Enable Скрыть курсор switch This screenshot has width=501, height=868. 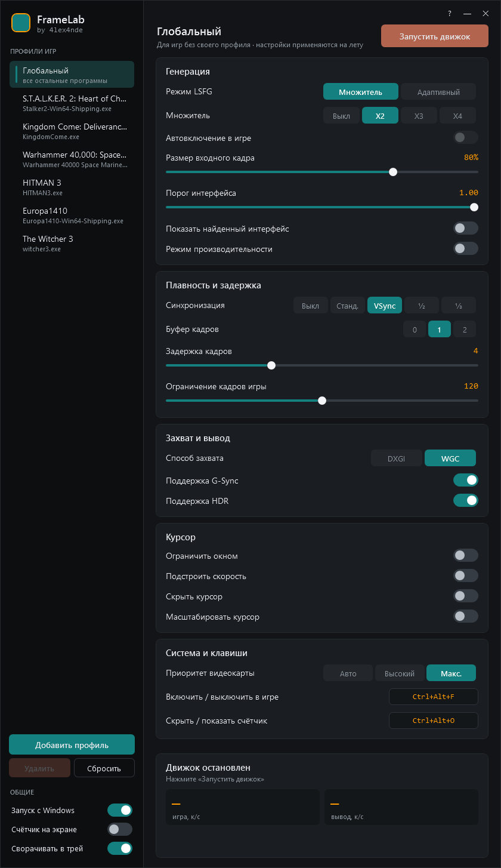click(466, 596)
